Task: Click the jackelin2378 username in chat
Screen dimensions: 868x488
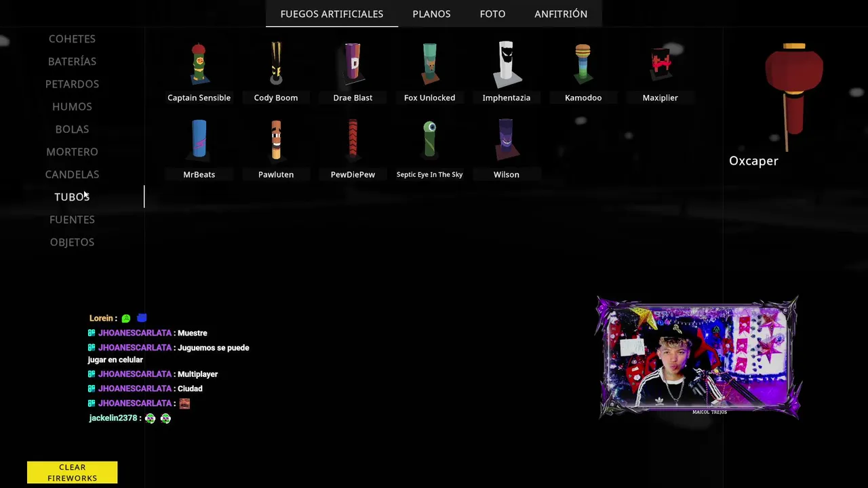Action: 113,418
